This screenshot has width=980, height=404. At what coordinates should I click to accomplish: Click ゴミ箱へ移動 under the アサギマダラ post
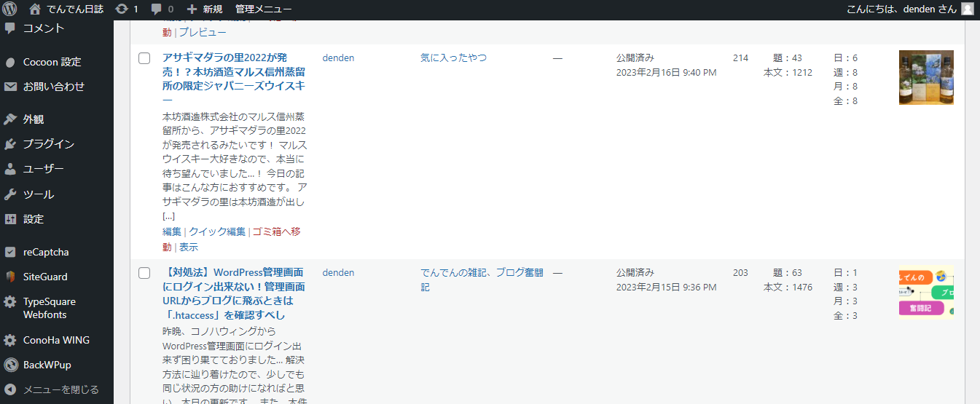pos(232,239)
